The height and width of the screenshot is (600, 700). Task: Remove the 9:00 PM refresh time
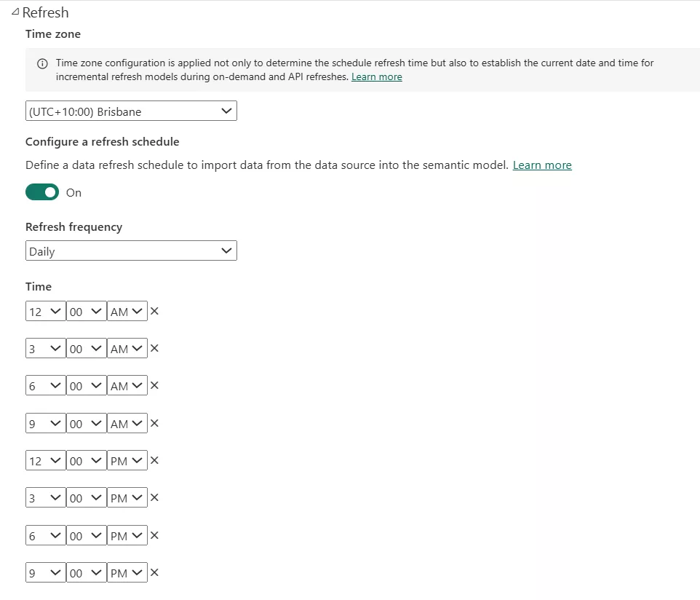(154, 572)
